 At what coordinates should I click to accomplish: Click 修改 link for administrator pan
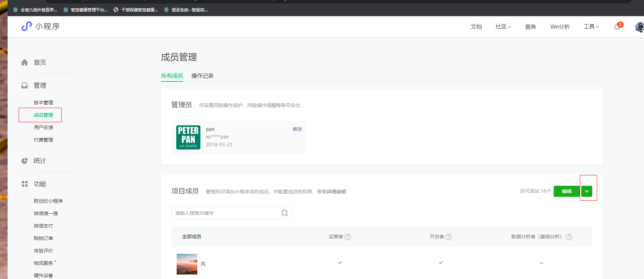coord(297,129)
